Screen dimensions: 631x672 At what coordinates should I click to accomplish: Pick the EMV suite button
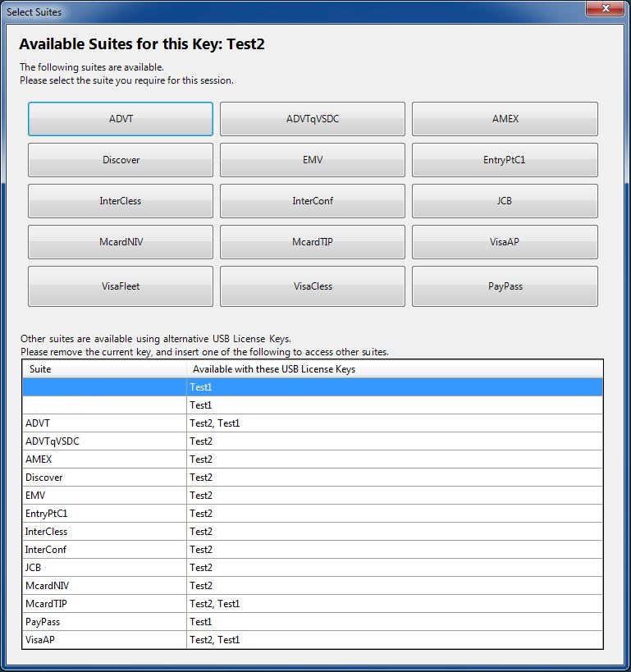coord(313,160)
